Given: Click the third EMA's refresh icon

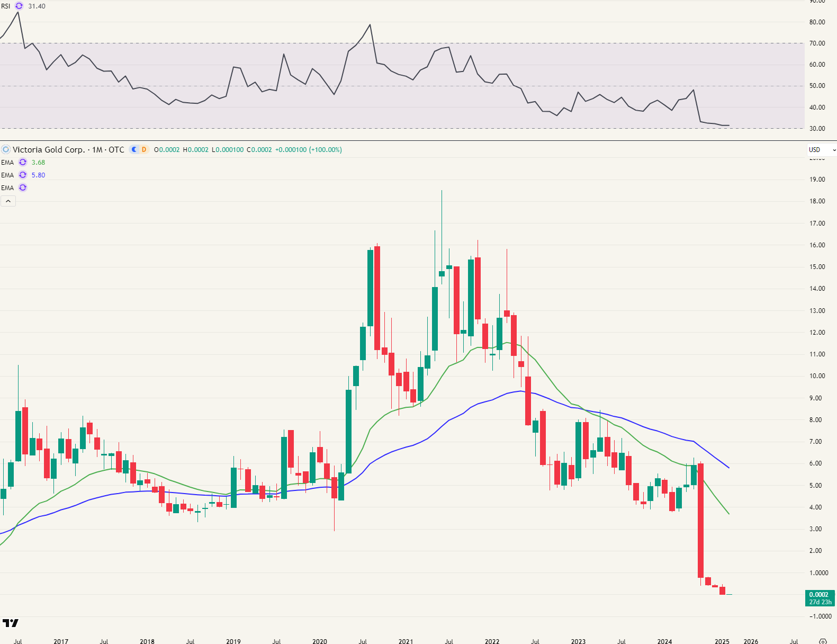Looking at the screenshot, I should click(x=23, y=187).
